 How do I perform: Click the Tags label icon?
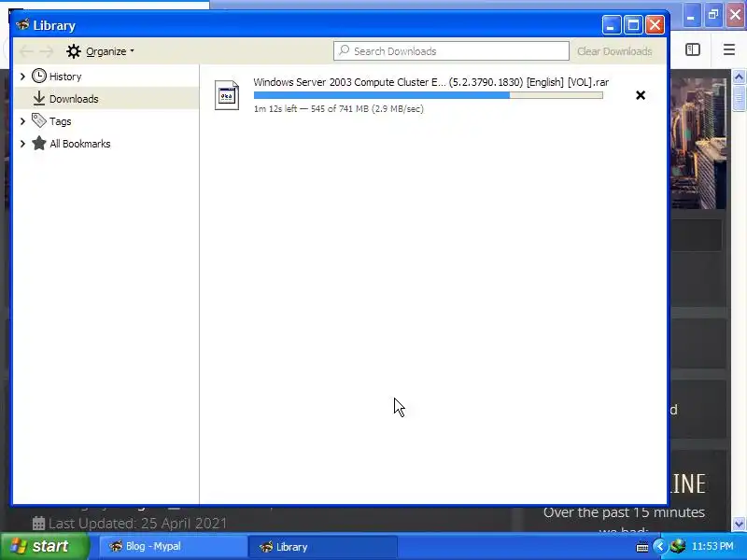coord(39,120)
